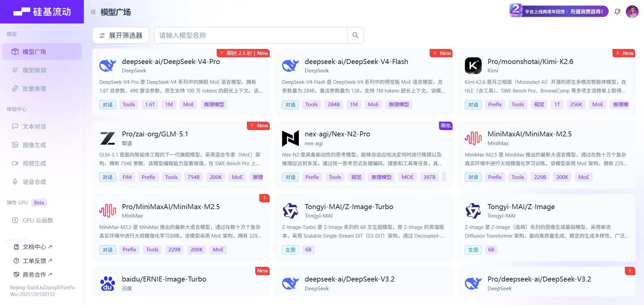
Task: Click the 284B tag on DeepSeek-V4-Flash
Action: click(334, 105)
